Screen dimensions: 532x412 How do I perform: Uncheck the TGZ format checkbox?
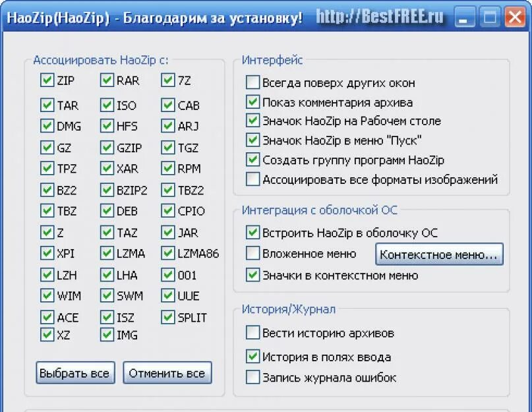coord(168,148)
